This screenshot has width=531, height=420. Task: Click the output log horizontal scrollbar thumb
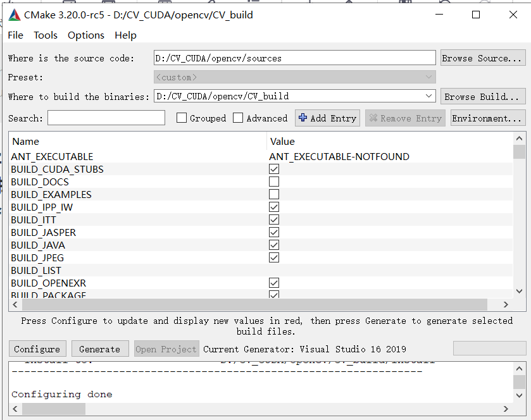54,409
